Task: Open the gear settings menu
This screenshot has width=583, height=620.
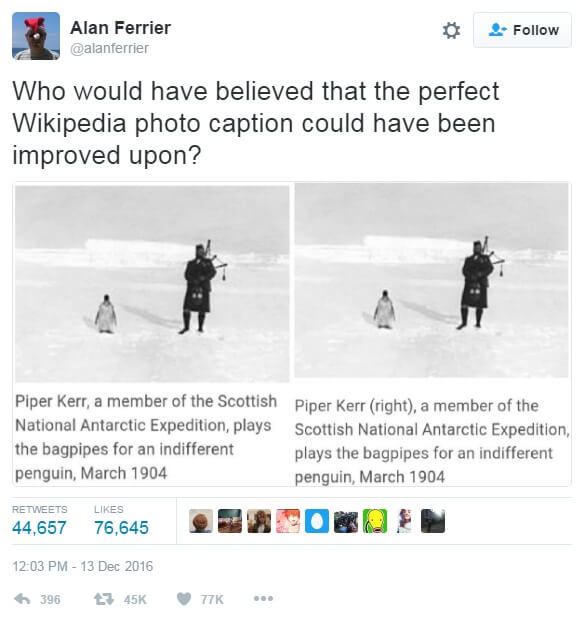Action: [x=451, y=30]
